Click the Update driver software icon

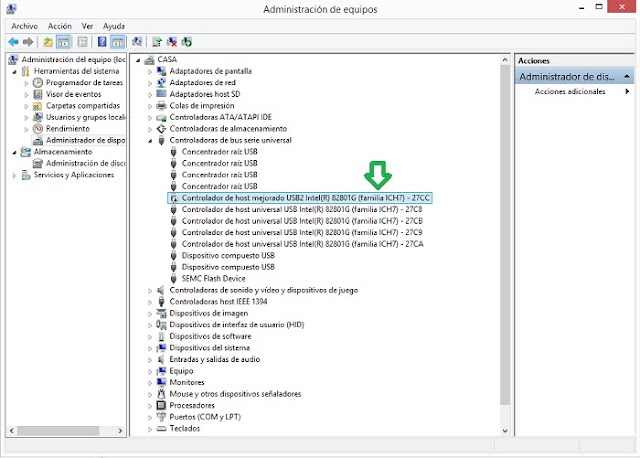coord(157,42)
